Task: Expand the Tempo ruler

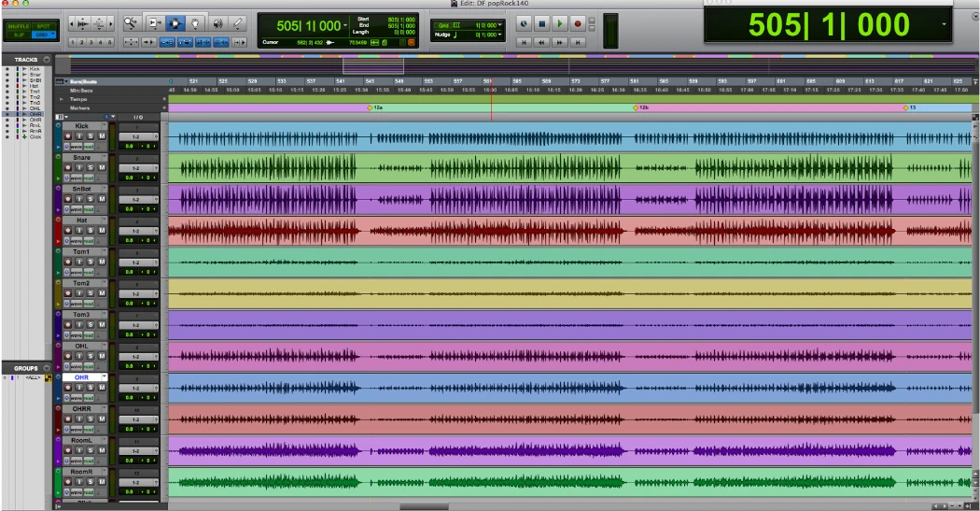Action: pyautogui.click(x=62, y=98)
